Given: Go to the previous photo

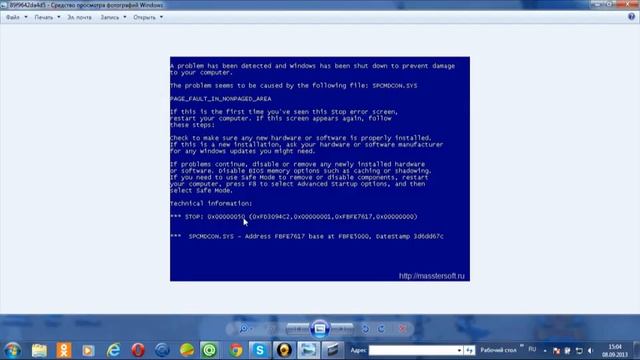Looking at the screenshot, I should 298,329.
